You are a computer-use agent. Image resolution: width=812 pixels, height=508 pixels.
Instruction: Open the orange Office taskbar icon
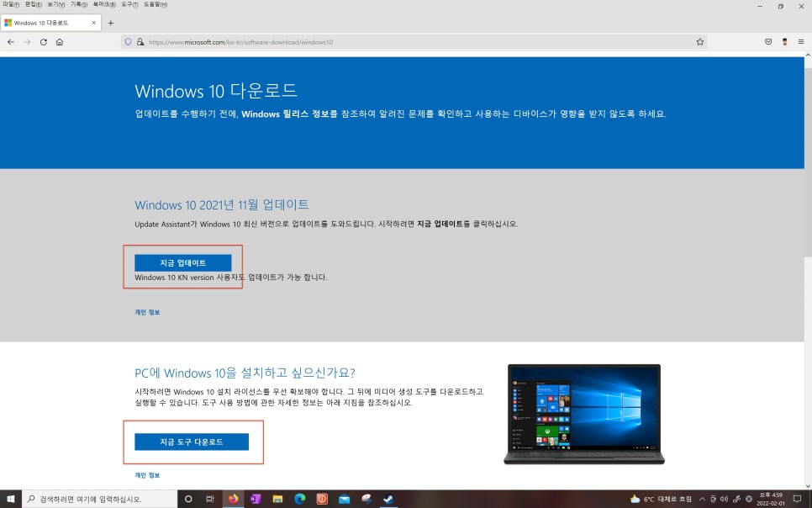322,499
